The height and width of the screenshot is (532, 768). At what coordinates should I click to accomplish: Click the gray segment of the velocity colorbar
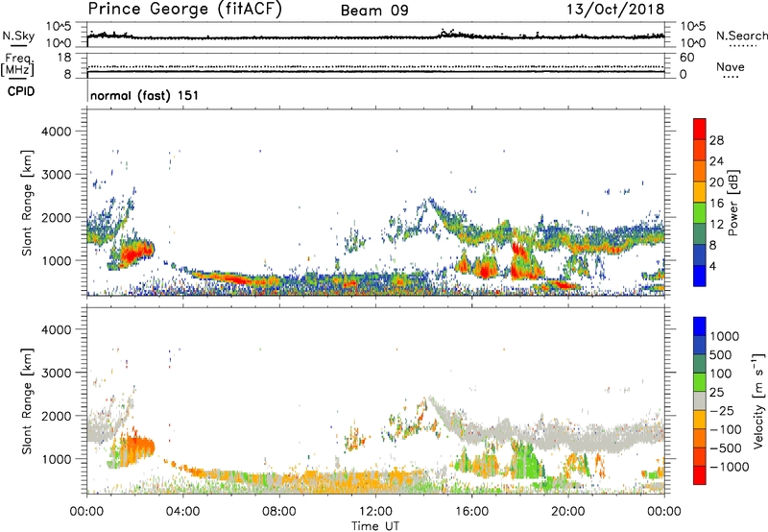coord(700,401)
